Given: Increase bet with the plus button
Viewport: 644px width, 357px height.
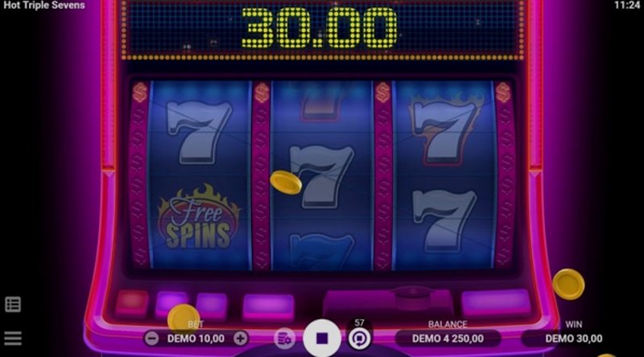Looking at the screenshot, I should point(240,339).
